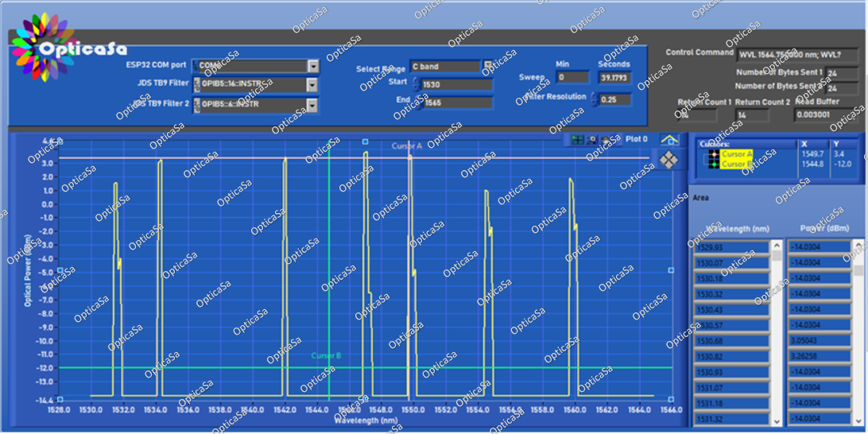Image resolution: width=868 pixels, height=434 pixels.
Task: Click the Filter Resolution field 0.25
Action: coord(614,99)
